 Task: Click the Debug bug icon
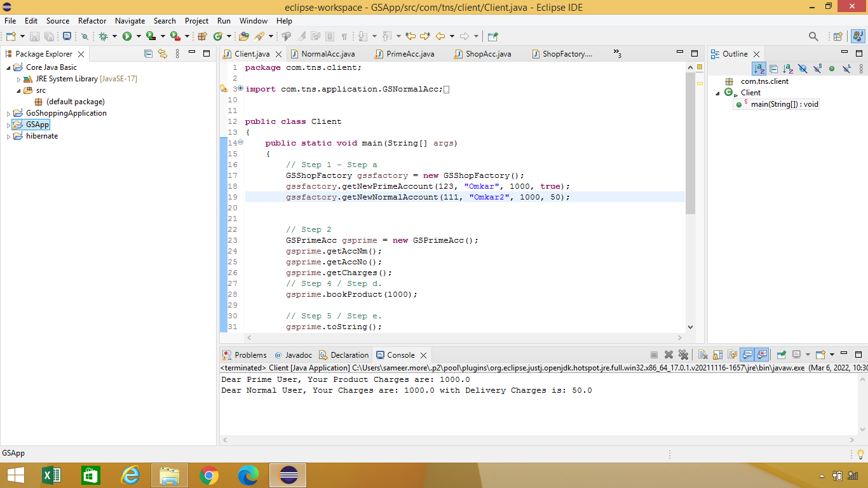(104, 37)
